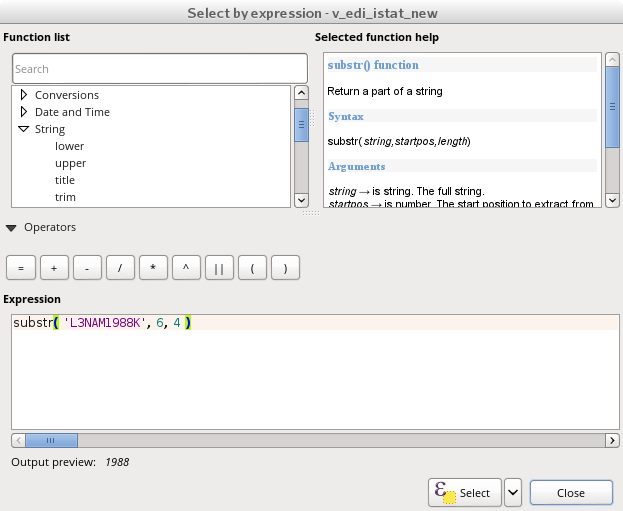623x511 pixels.
Task: Click the Close button
Action: [571, 493]
